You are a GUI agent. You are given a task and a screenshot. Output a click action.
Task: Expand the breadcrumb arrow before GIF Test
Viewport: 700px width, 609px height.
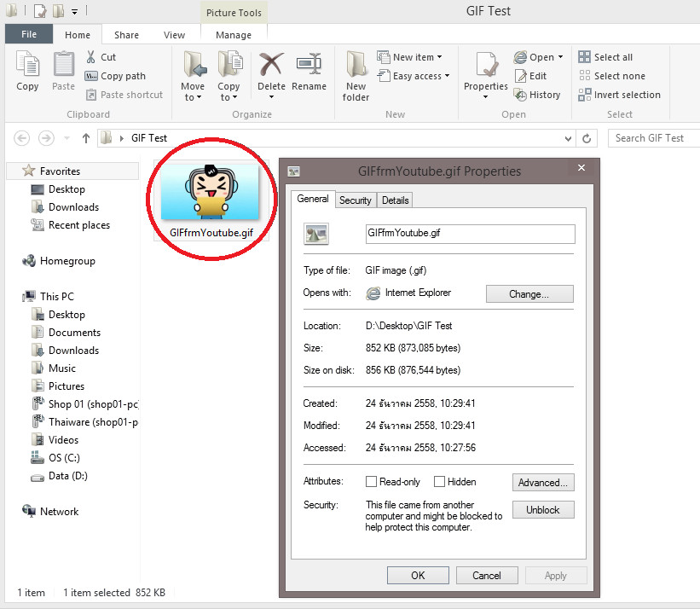click(x=121, y=138)
